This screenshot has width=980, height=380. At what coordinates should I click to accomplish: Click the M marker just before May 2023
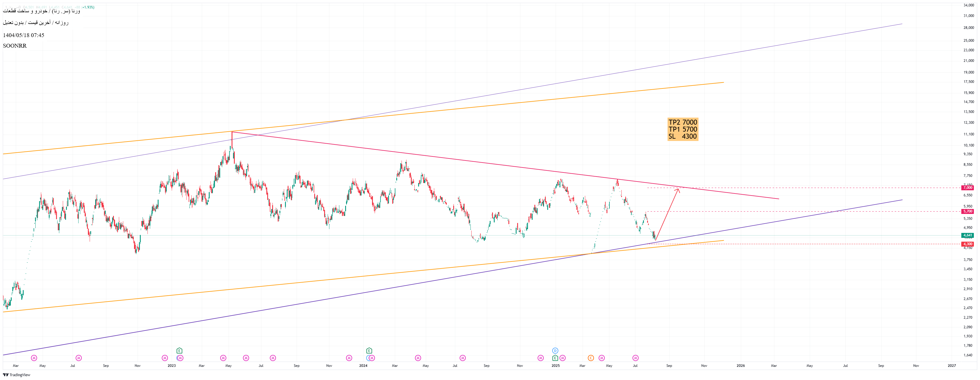point(223,358)
